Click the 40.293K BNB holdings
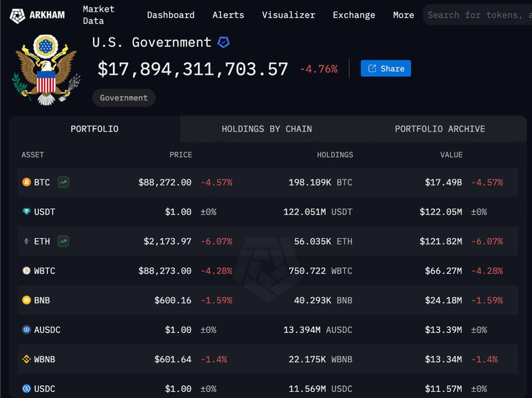532x398 pixels. (x=323, y=300)
